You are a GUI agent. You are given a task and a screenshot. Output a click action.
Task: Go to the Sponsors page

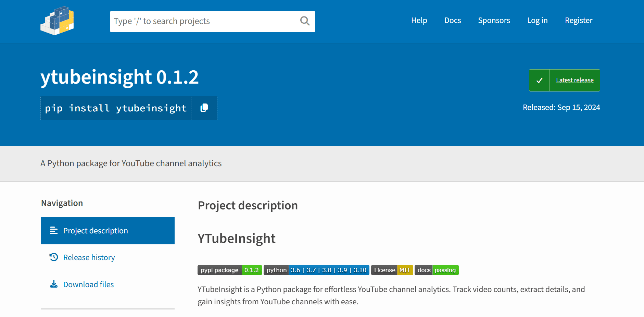(x=494, y=21)
